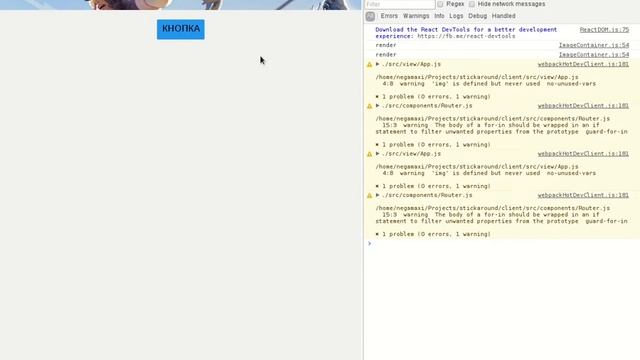640x360 pixels.
Task: Select the Handled filter tab
Action: pos(503,16)
